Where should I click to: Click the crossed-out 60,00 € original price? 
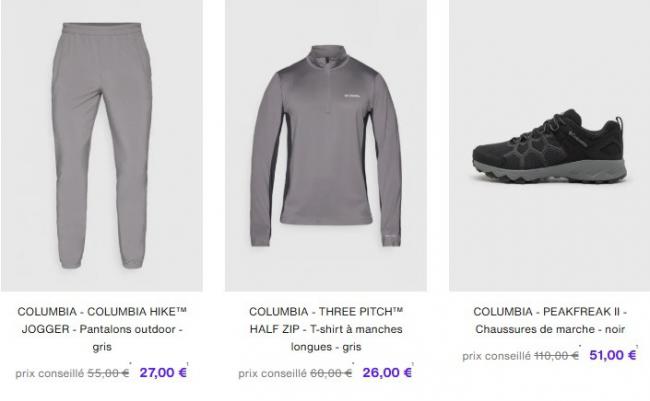(x=332, y=373)
